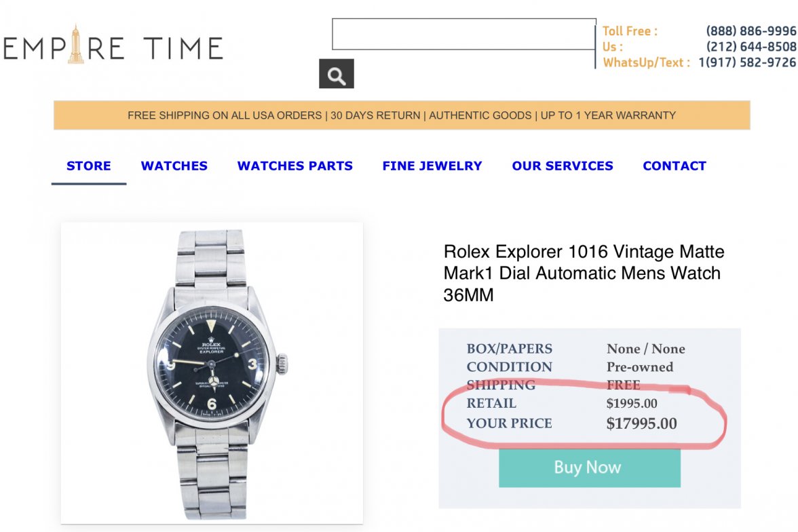This screenshot has height=532, width=798.
Task: Select OUR SERVICES in navigation
Action: tap(563, 166)
